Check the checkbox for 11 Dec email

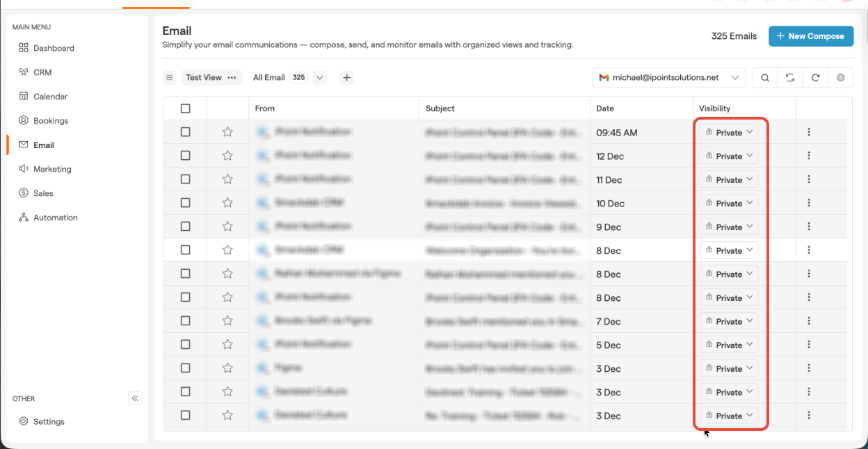(185, 179)
